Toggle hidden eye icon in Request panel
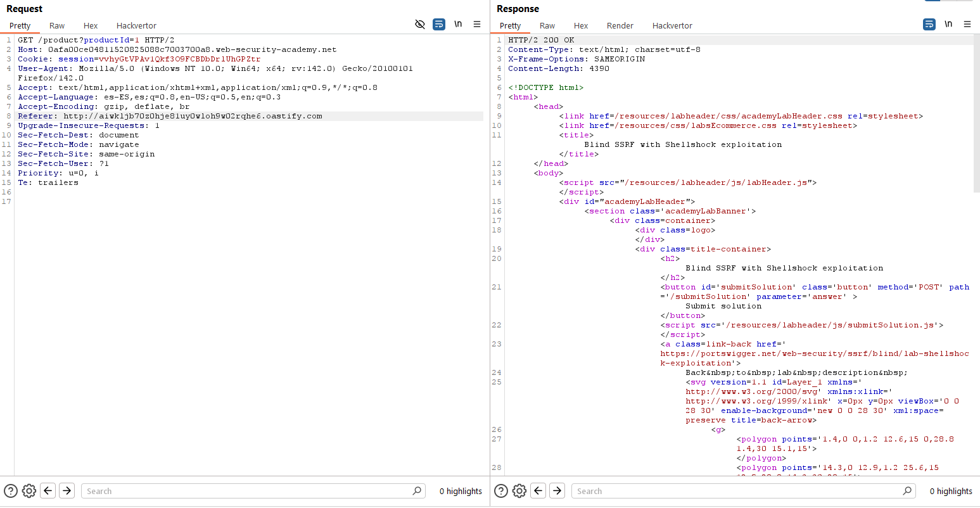Viewport: 980px width, 508px height. pyautogui.click(x=419, y=25)
